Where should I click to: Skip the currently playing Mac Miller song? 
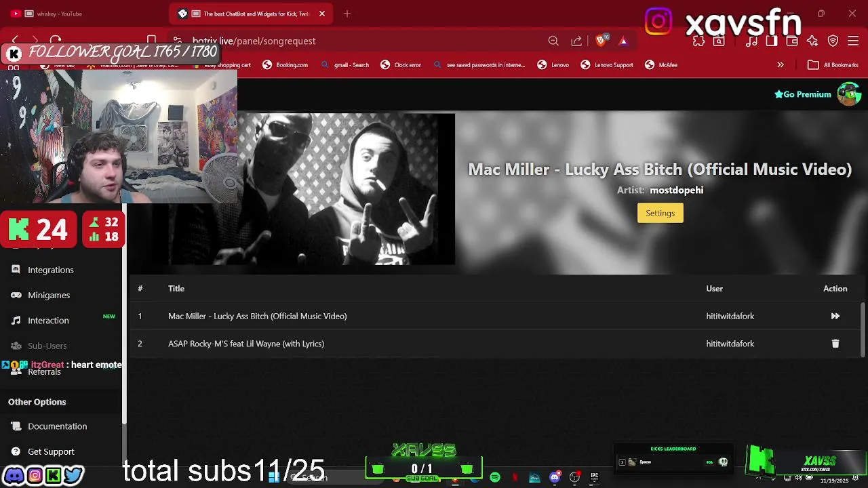[835, 316]
